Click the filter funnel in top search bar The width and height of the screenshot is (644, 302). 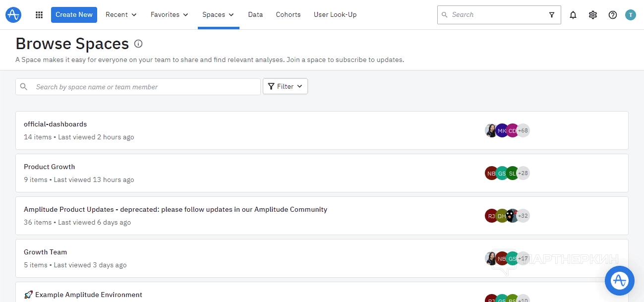552,15
